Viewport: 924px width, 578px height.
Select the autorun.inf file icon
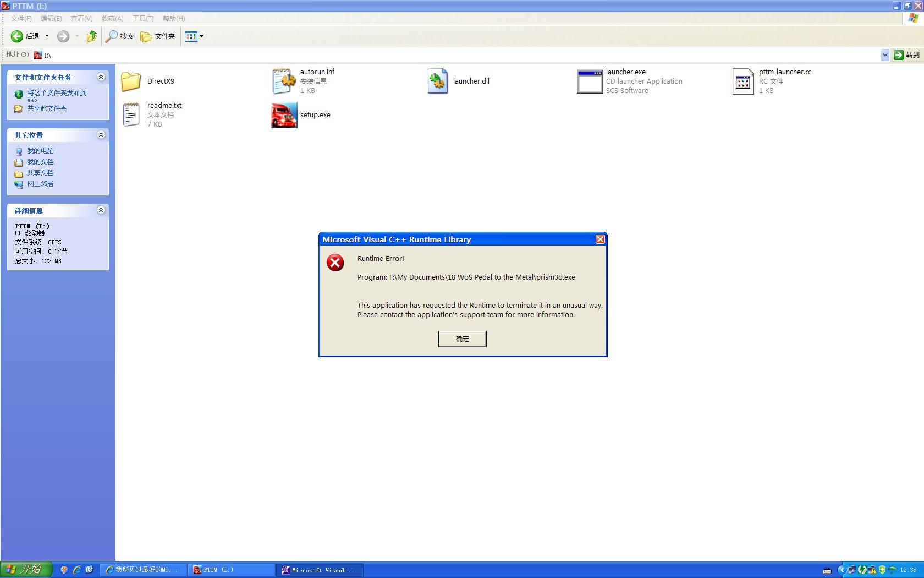(x=284, y=81)
